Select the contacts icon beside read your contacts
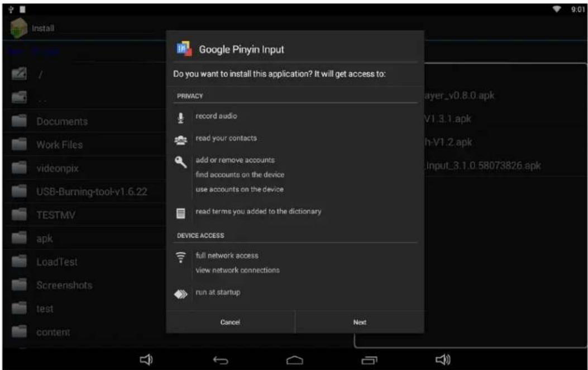588x370 pixels. click(181, 140)
